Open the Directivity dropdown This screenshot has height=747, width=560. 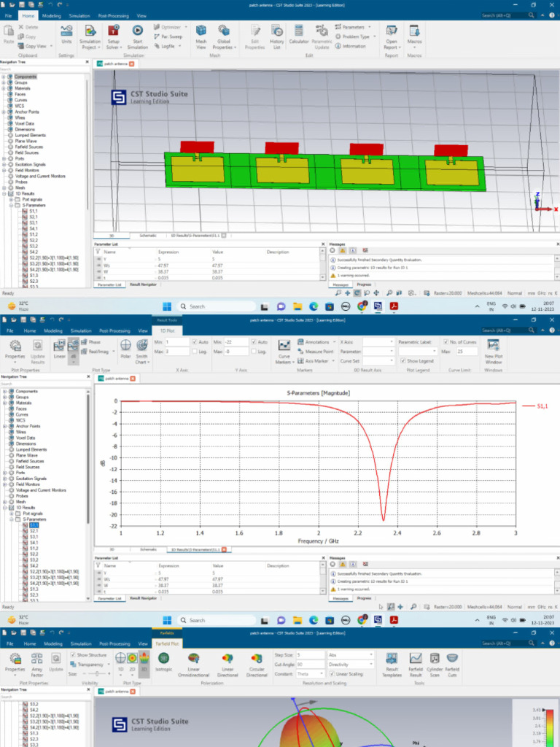pyautogui.click(x=350, y=665)
